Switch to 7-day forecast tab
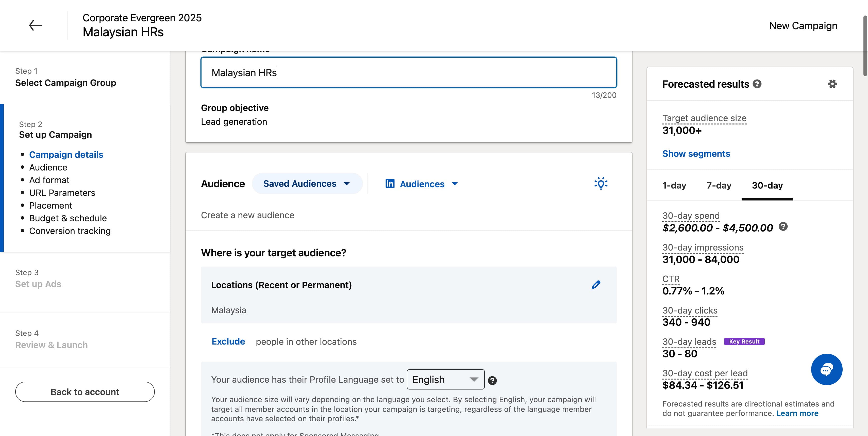 pyautogui.click(x=719, y=185)
